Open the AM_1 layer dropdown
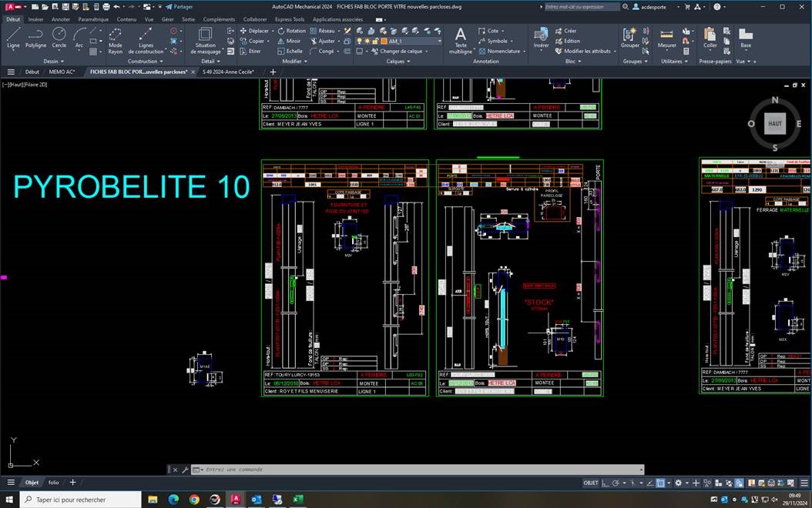Screen dimensions: 812x508 (x=440, y=42)
